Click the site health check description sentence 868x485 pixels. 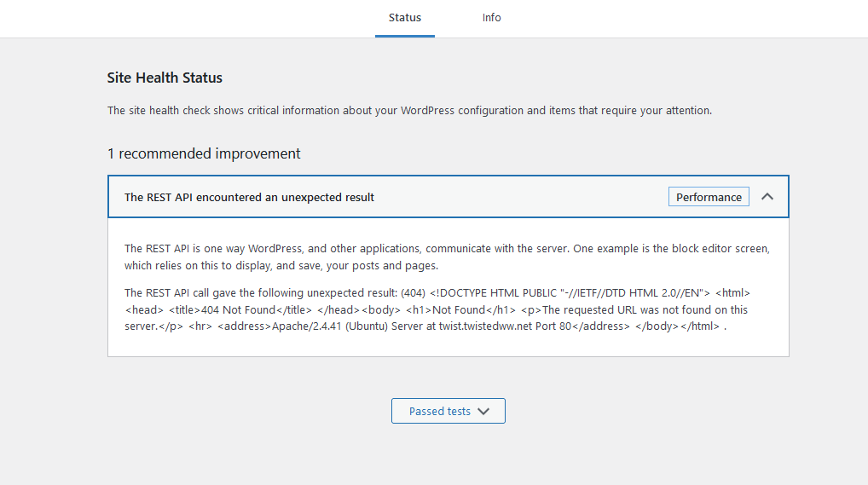(x=409, y=110)
